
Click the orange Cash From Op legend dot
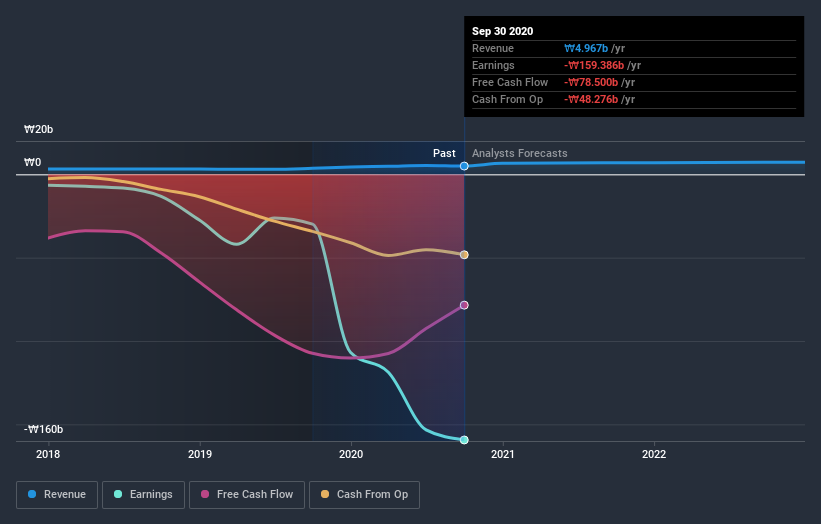(x=325, y=494)
